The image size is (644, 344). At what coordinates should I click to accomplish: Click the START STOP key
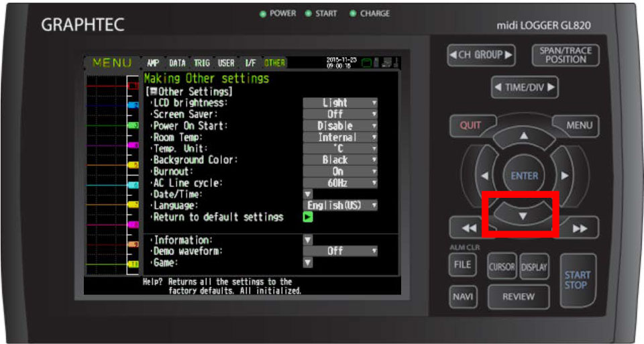[x=578, y=280]
